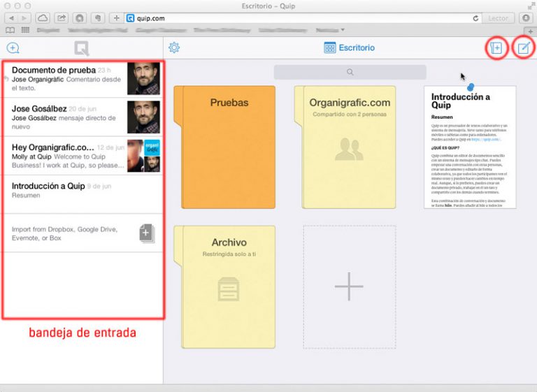Click the bookmarks dropdown arrow in favorites bar

click(343, 30)
